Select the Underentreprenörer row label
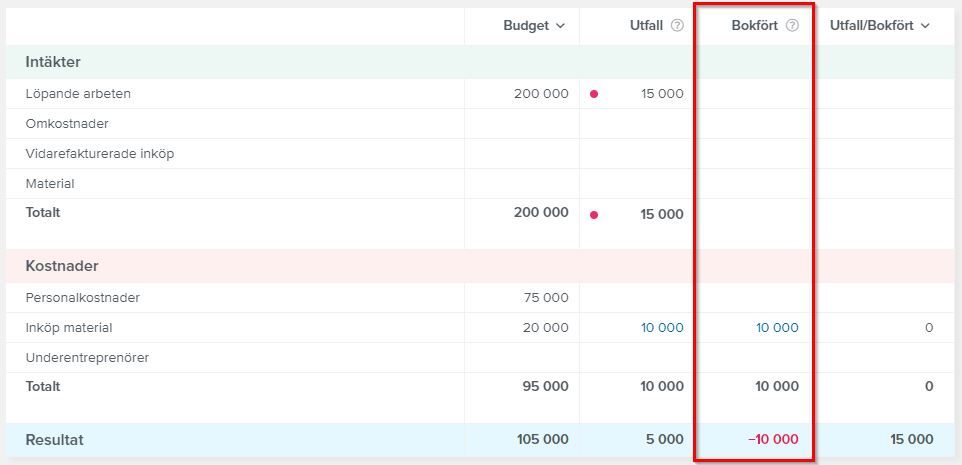Viewport: 962px width, 465px height. point(87,358)
